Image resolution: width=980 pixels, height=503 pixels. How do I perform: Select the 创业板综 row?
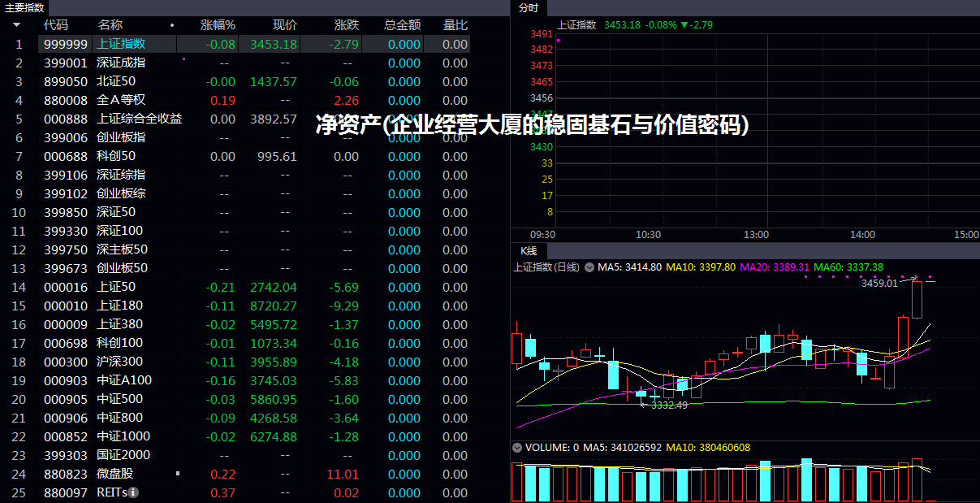235,193
